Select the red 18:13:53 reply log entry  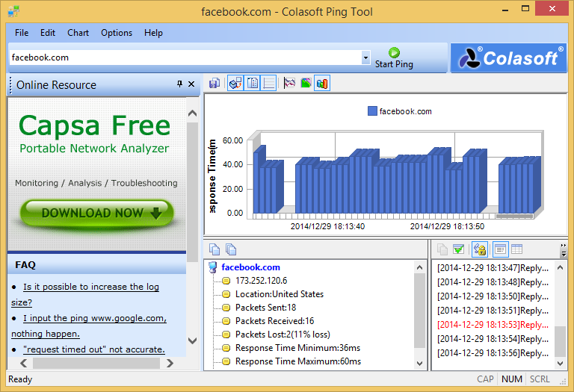coord(493,325)
